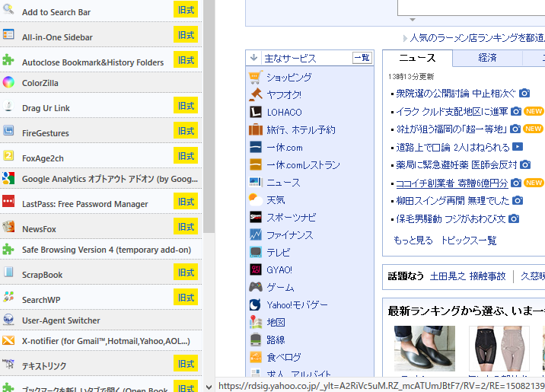Click 旧式 badge for All-in-One Sidebar
Viewport: 545px width, 392px height.
(186, 35)
